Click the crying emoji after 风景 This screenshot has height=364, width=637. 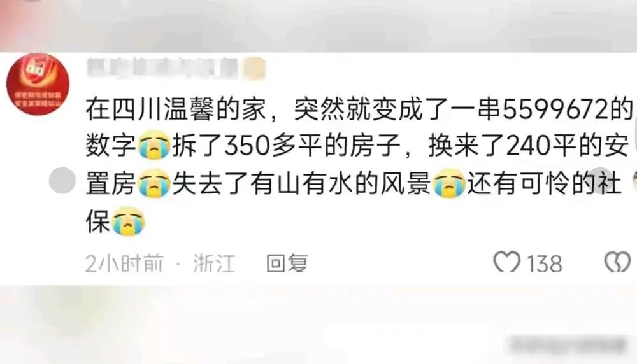pyautogui.click(x=449, y=183)
